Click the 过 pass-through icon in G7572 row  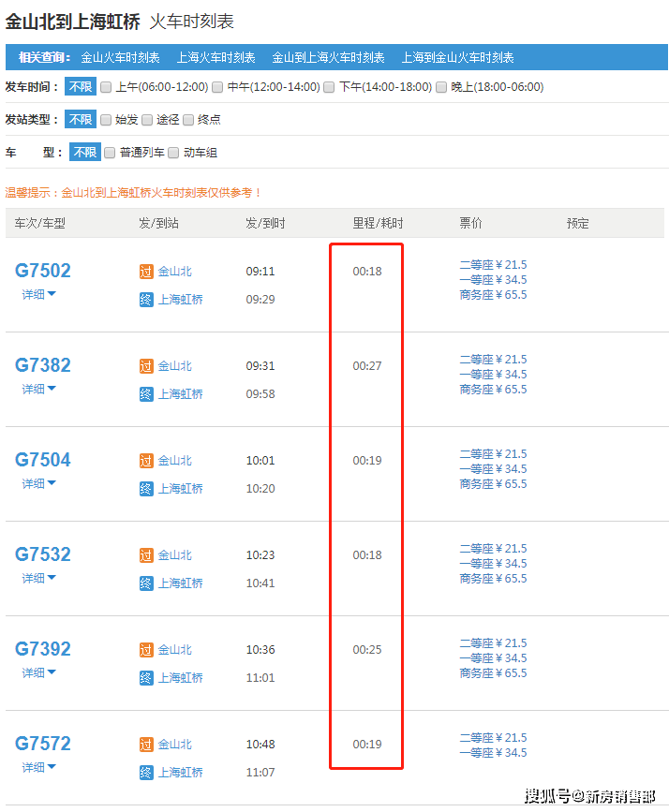click(146, 745)
